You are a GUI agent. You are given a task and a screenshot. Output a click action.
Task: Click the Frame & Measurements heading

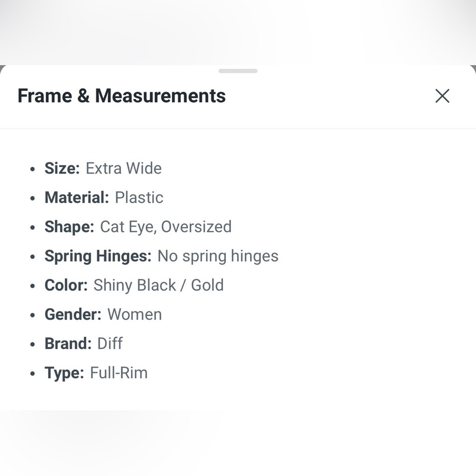(121, 96)
